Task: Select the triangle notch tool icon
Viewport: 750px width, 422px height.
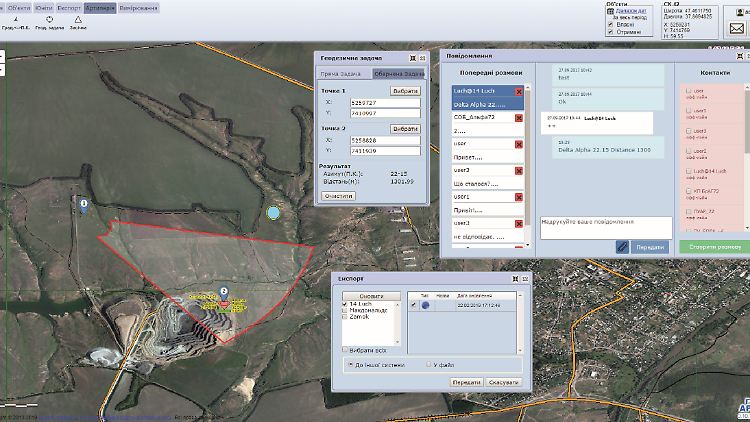Action: click(x=78, y=20)
